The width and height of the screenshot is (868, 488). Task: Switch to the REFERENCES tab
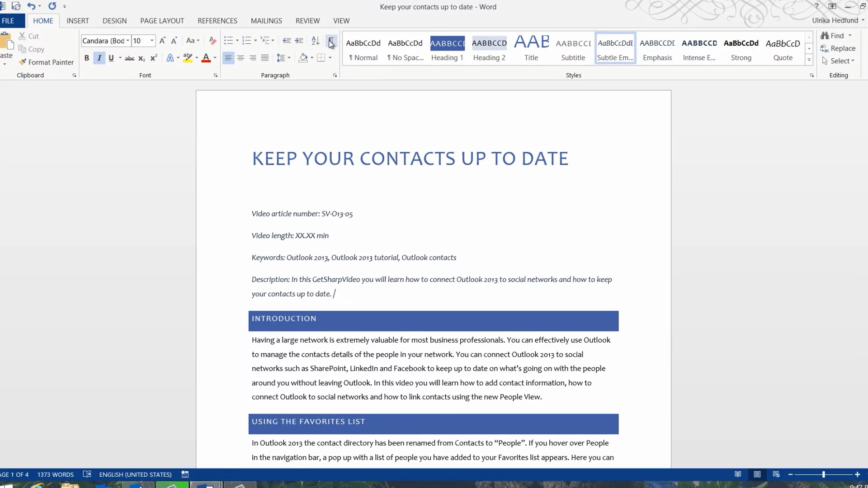(217, 21)
